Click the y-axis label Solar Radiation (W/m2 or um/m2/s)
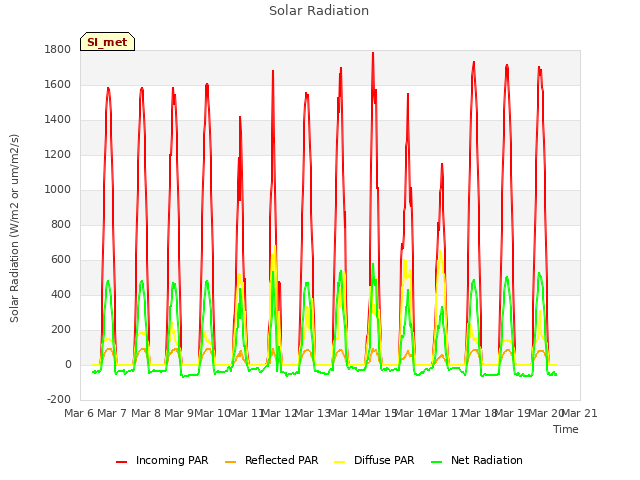 tap(14, 228)
